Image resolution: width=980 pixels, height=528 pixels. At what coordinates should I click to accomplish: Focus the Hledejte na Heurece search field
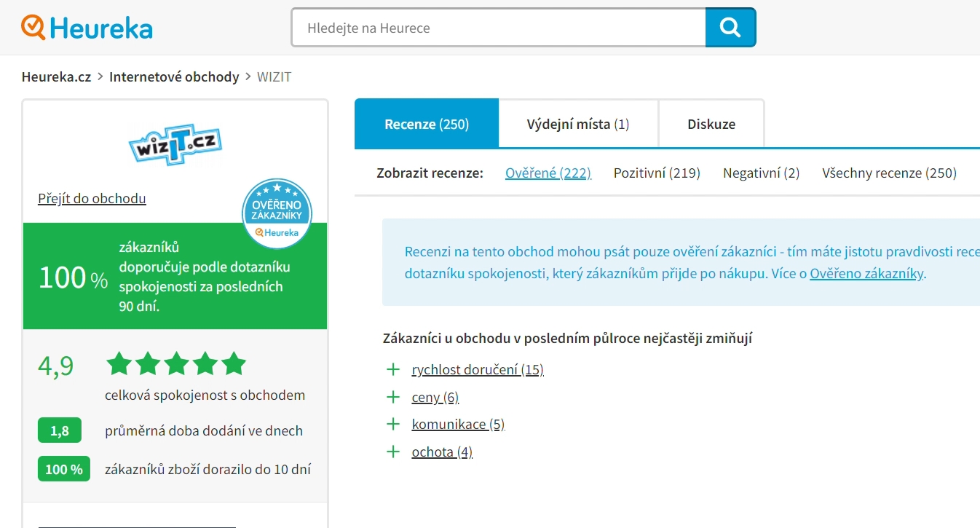(499, 28)
